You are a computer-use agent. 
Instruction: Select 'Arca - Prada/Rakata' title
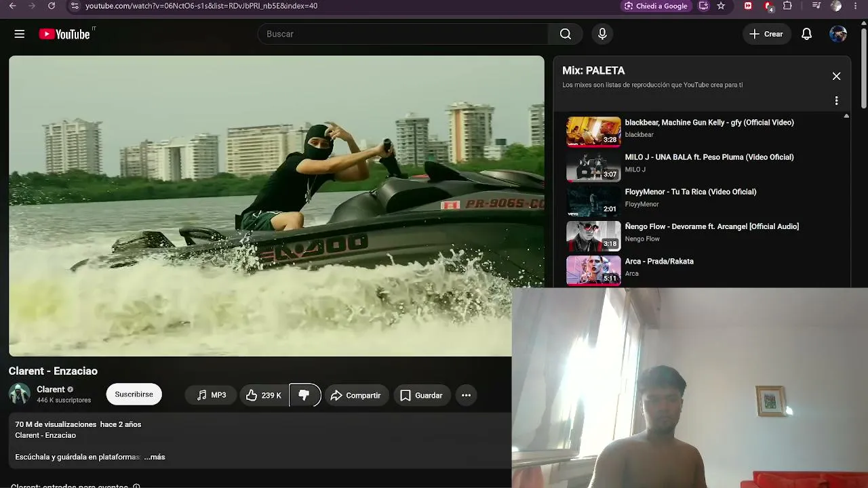pyautogui.click(x=659, y=261)
